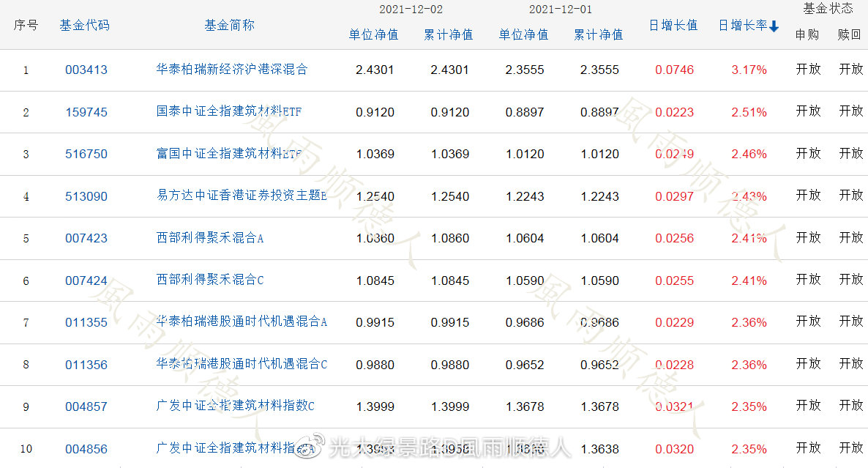Viewport: 868px width, 468px height.
Task: Select fund code 516750
Action: click(86, 155)
